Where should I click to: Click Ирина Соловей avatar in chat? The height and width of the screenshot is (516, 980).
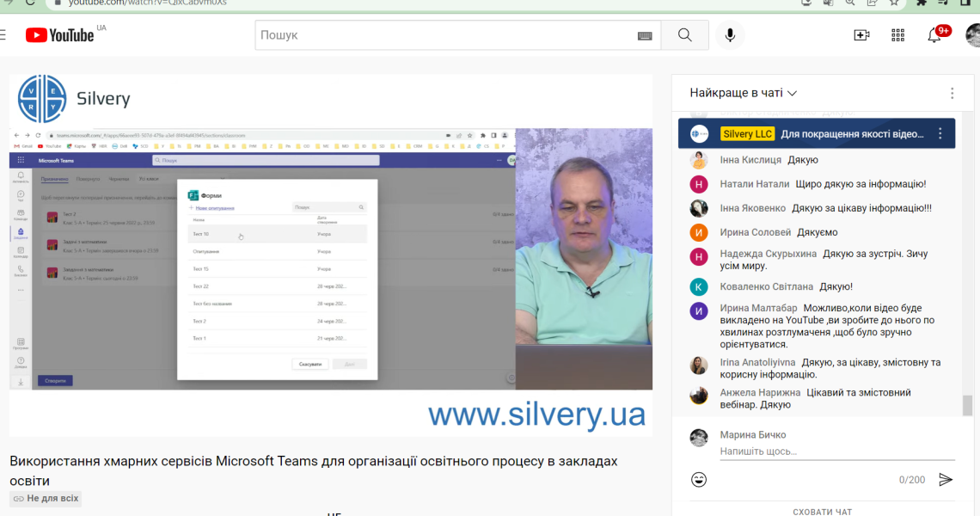(x=699, y=233)
